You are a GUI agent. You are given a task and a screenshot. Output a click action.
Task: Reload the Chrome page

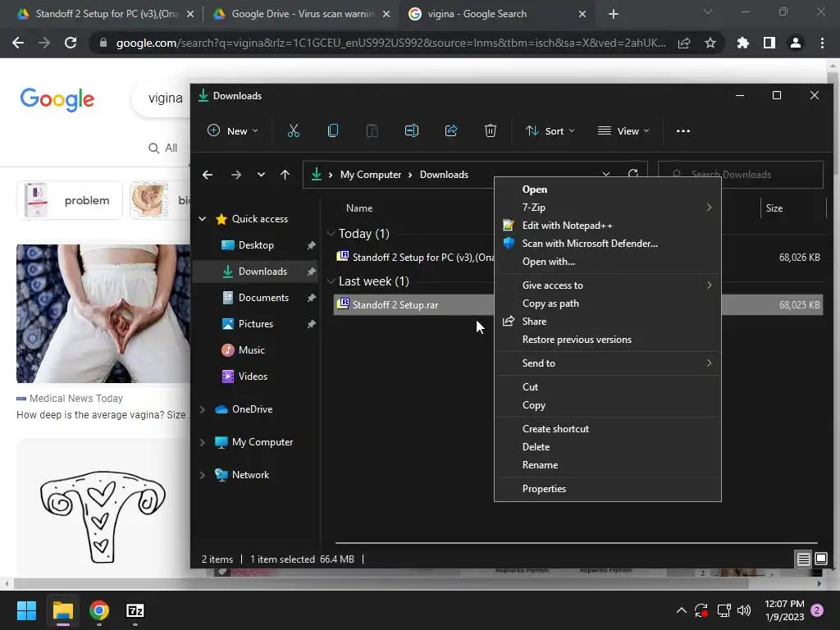pos(71,43)
